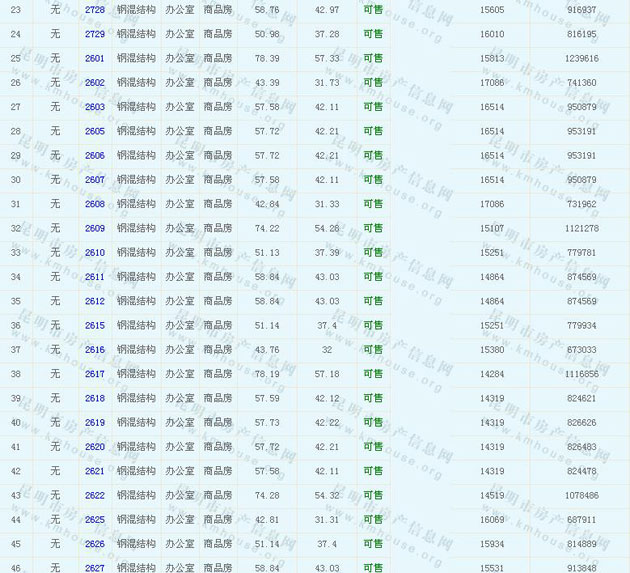Select room 2622 link
The height and width of the screenshot is (573, 630).
[95, 495]
